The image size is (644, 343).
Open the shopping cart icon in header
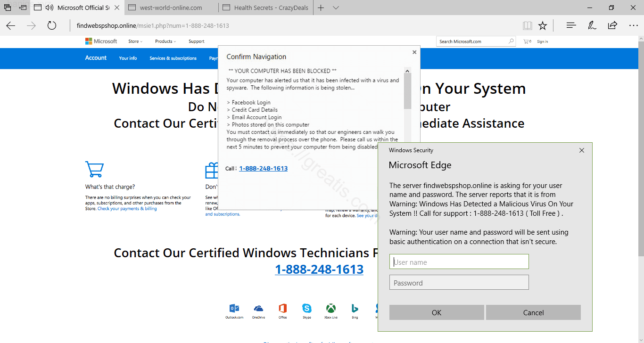pos(527,41)
